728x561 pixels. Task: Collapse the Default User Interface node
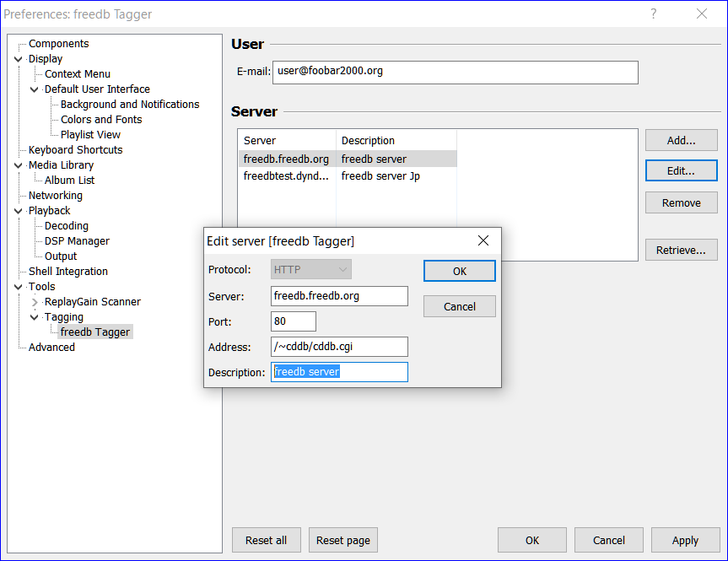coord(34,89)
